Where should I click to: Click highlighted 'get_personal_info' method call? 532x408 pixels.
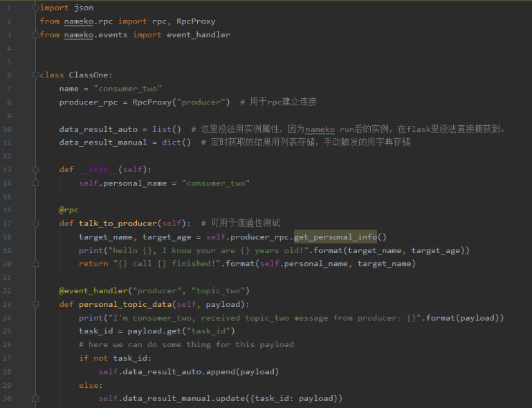(336, 237)
